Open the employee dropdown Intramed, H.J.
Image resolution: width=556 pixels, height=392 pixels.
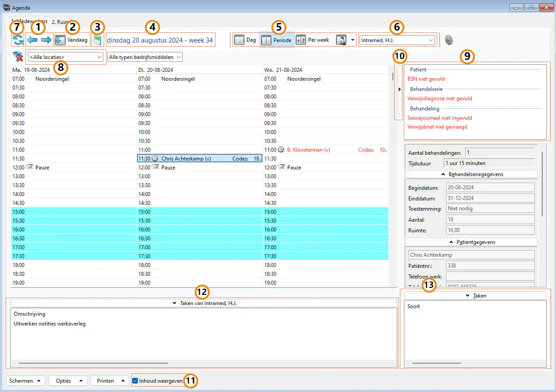pos(397,40)
